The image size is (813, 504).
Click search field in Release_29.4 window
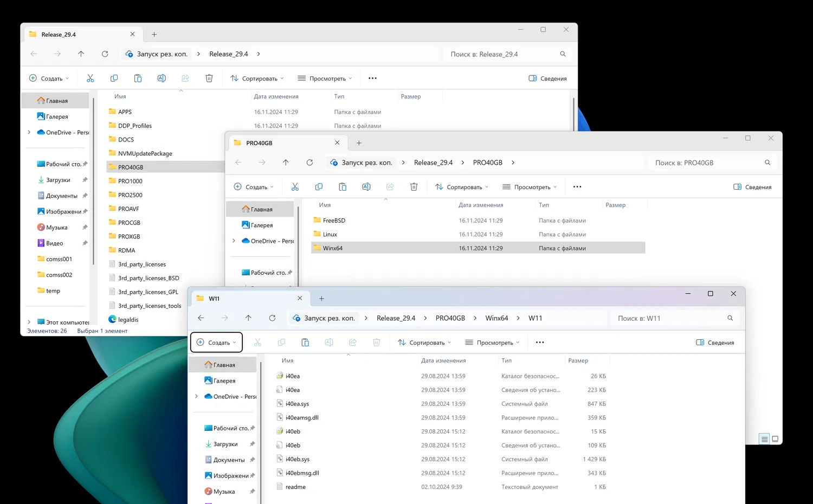click(x=507, y=54)
